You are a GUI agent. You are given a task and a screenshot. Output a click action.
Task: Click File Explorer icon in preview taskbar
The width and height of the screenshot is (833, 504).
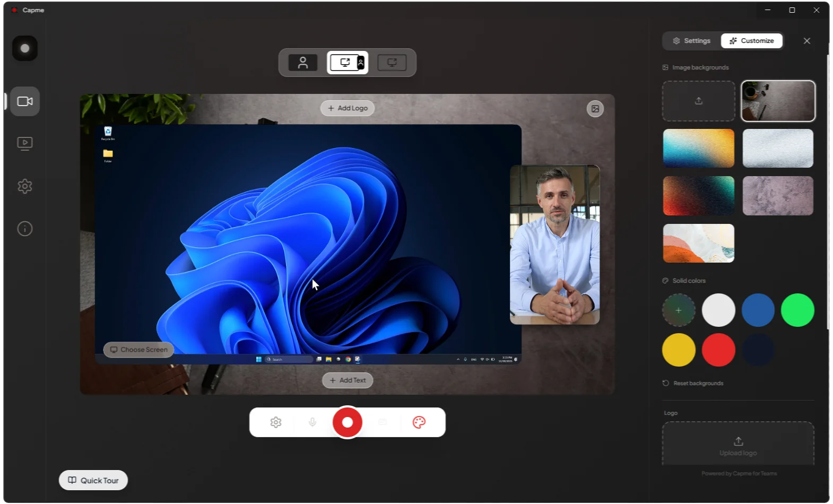click(x=328, y=359)
